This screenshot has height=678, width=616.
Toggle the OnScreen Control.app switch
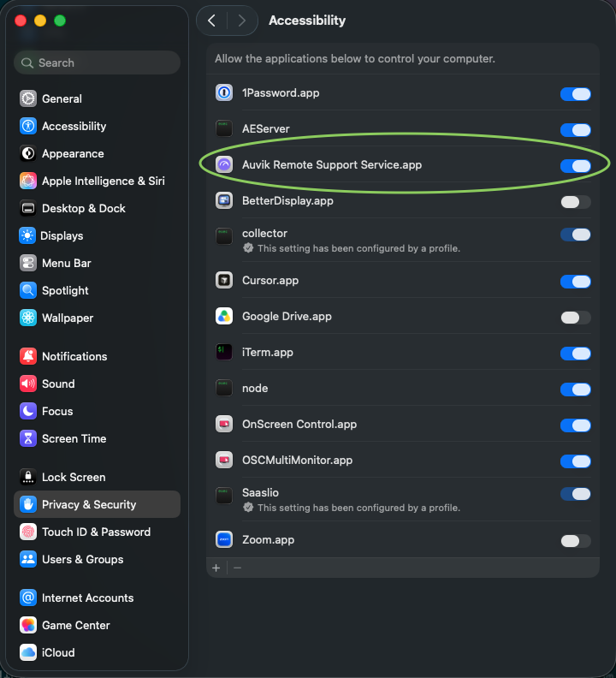pyautogui.click(x=576, y=425)
